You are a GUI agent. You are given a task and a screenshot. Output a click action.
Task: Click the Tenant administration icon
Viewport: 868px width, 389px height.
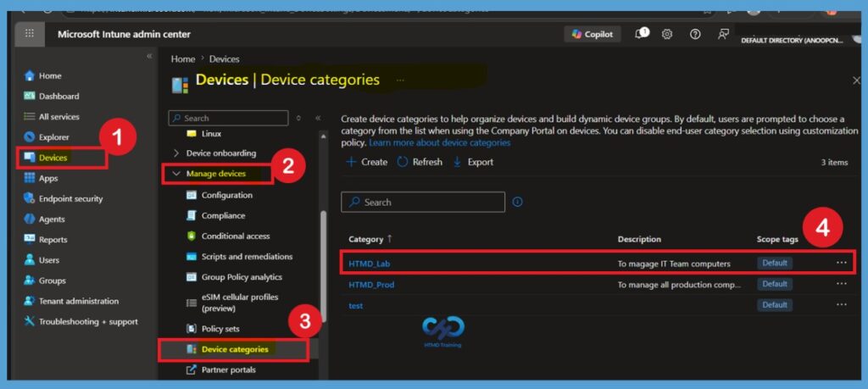[30, 301]
